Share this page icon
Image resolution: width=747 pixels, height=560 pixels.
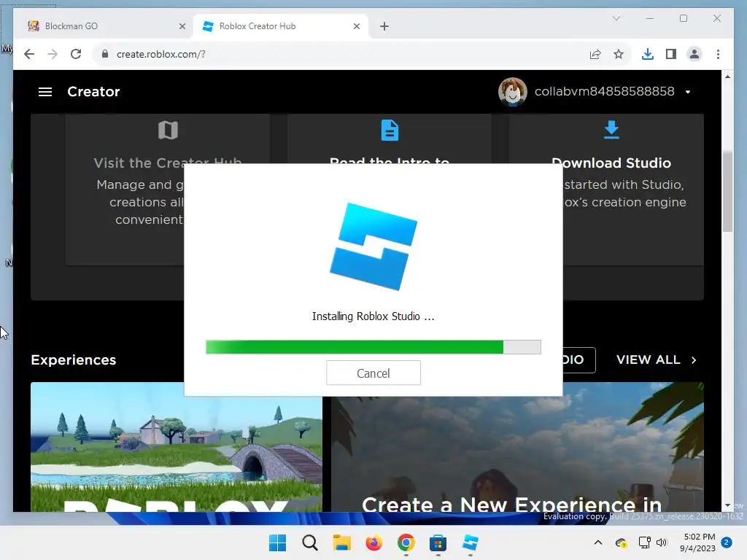point(595,54)
